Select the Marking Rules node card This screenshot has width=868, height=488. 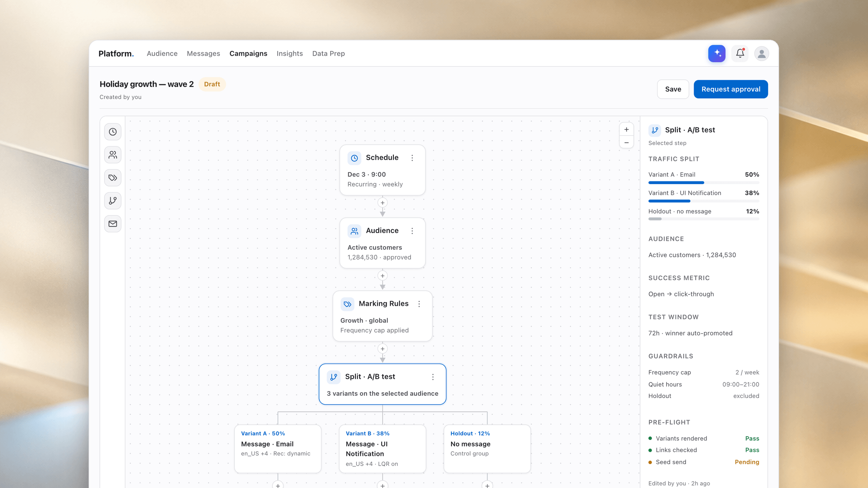[383, 316]
